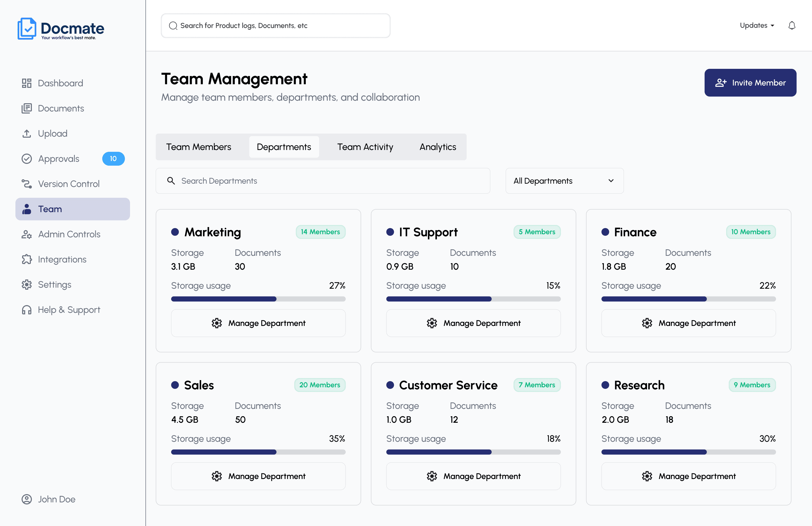Manage the IT Support department

(x=473, y=323)
